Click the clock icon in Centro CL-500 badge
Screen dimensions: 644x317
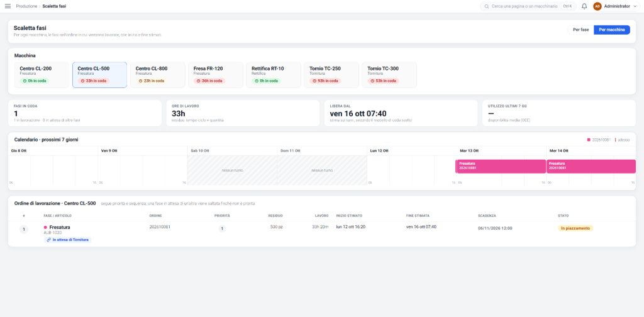click(x=83, y=81)
